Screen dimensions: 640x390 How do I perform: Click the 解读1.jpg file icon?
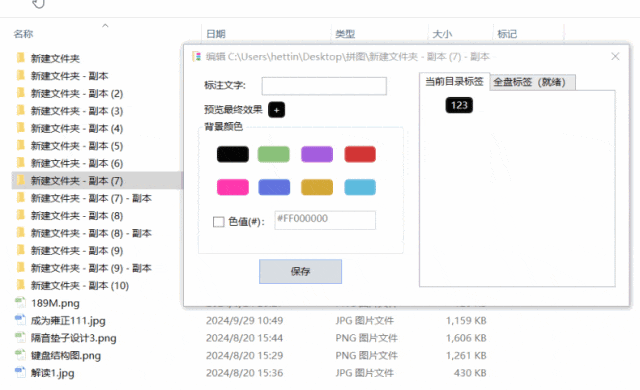point(20,372)
